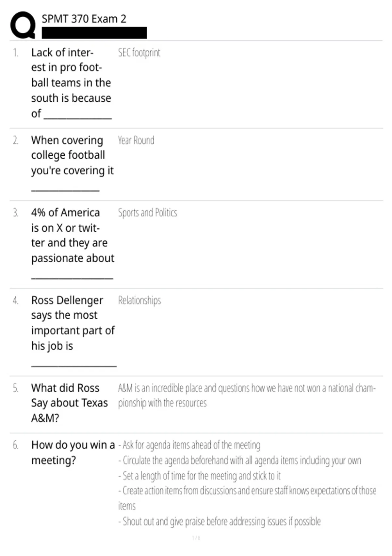Click the 'A&M is an incredible place' definition
Image resolution: width=392 pixels, height=556 pixels.
(247, 395)
